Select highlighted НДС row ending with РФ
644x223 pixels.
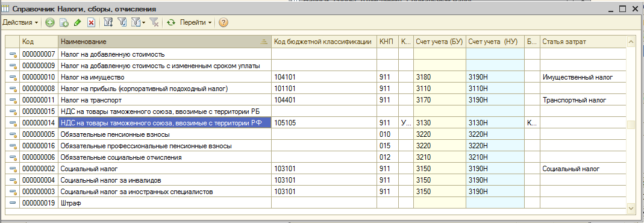click(164, 123)
